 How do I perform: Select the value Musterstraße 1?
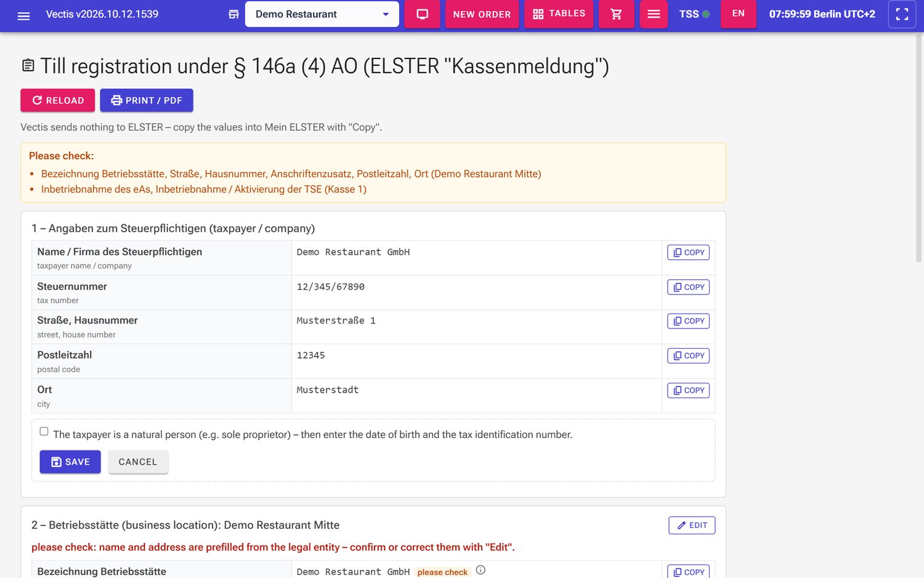pos(336,320)
